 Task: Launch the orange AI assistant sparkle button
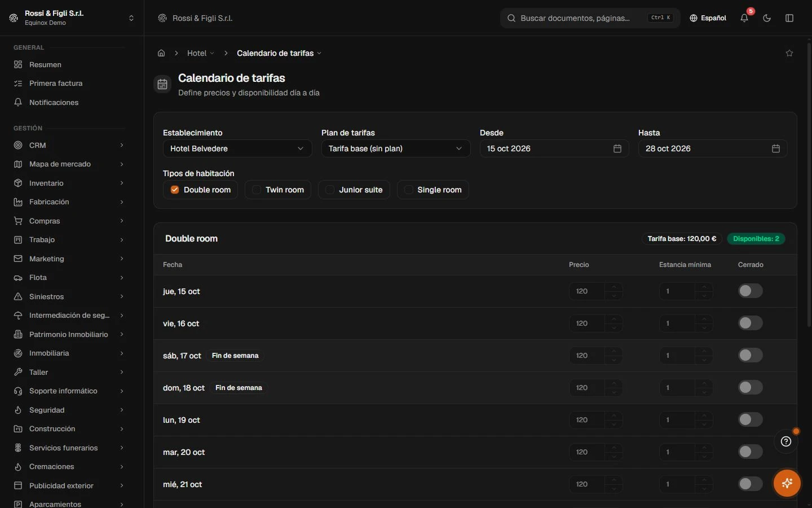point(787,483)
